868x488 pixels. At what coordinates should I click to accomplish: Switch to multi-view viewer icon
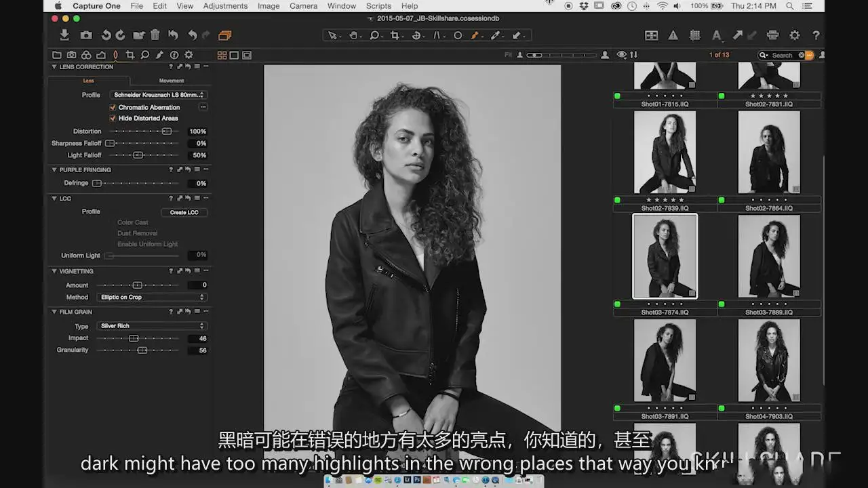point(222,55)
